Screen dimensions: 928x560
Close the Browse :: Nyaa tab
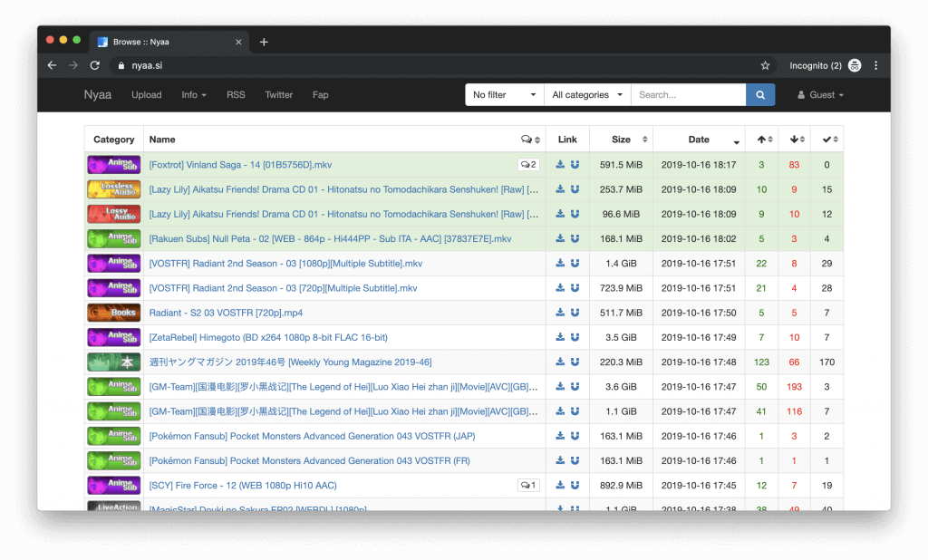tap(238, 42)
